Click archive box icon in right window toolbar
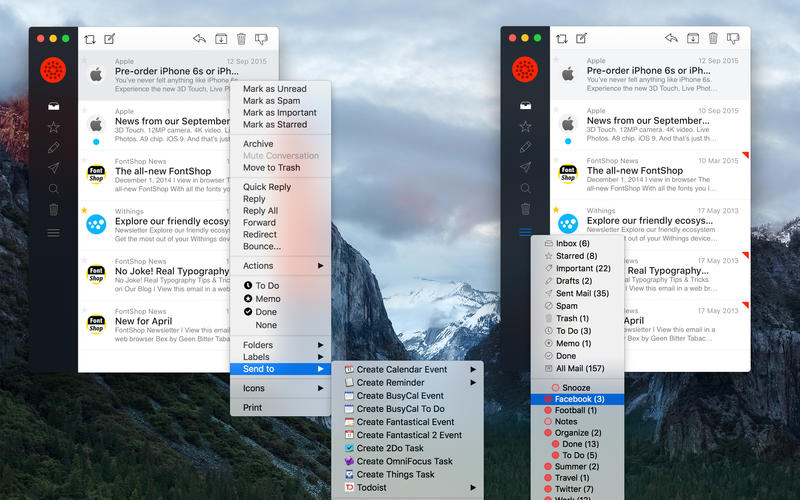 (692, 39)
